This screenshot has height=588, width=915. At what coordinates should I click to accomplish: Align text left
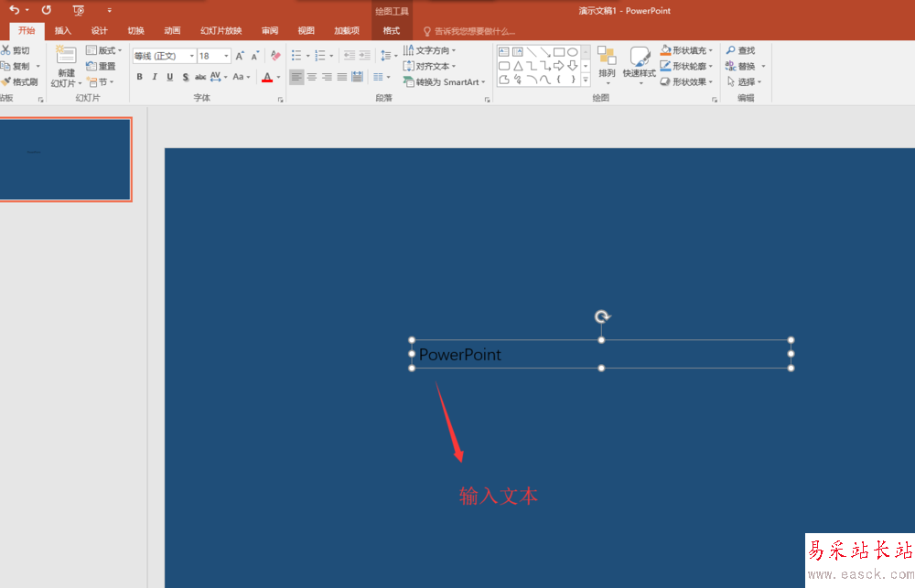point(296,77)
